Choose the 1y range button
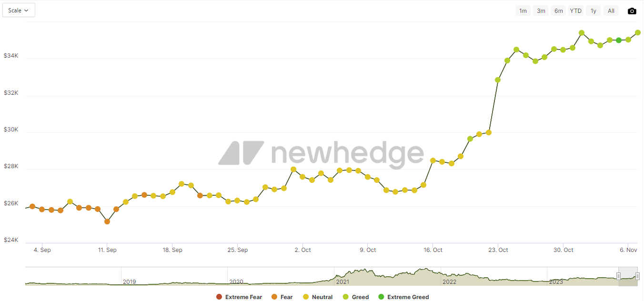The width and height of the screenshot is (644, 301). (x=593, y=11)
